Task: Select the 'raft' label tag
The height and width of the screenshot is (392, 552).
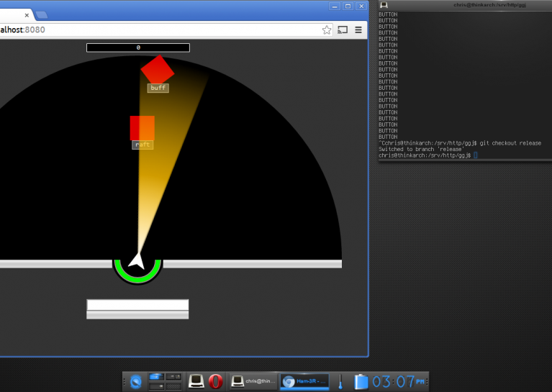Action: (x=142, y=145)
